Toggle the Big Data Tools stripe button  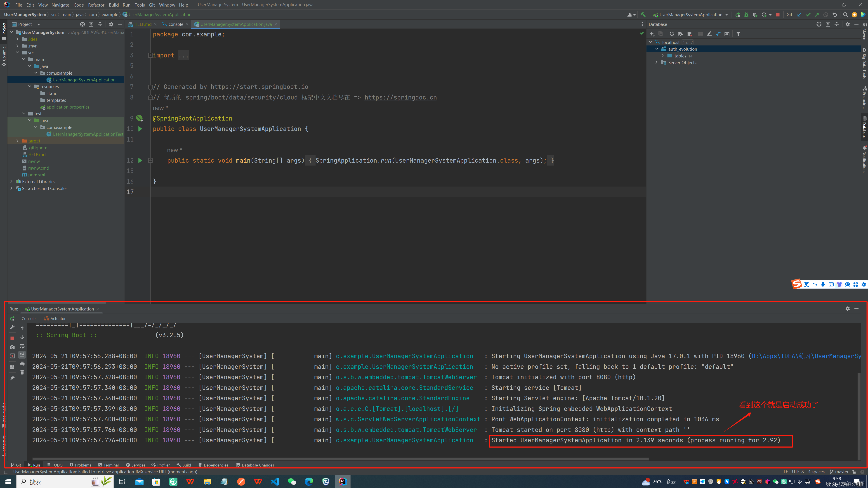pyautogui.click(x=864, y=63)
